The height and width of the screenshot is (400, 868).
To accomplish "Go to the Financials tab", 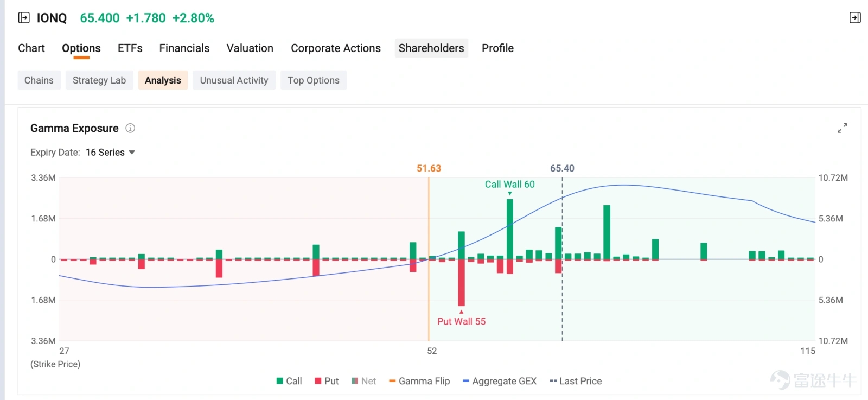I will click(x=184, y=48).
